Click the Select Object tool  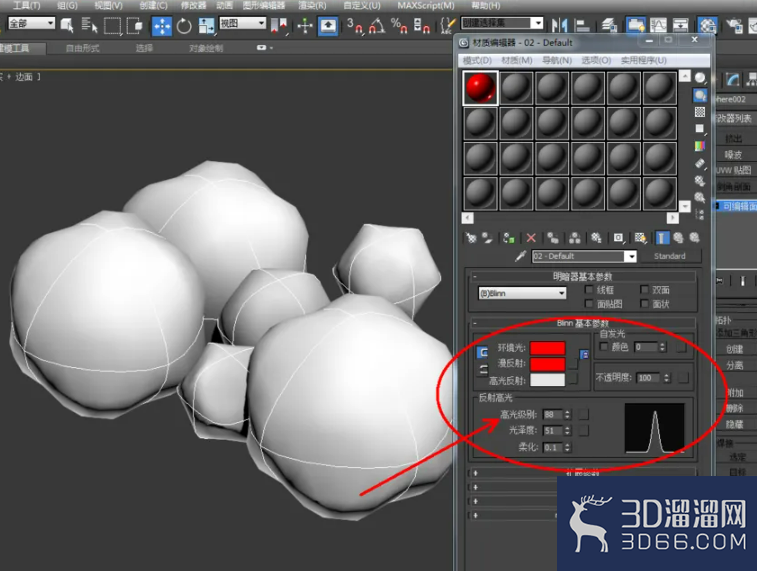point(67,26)
